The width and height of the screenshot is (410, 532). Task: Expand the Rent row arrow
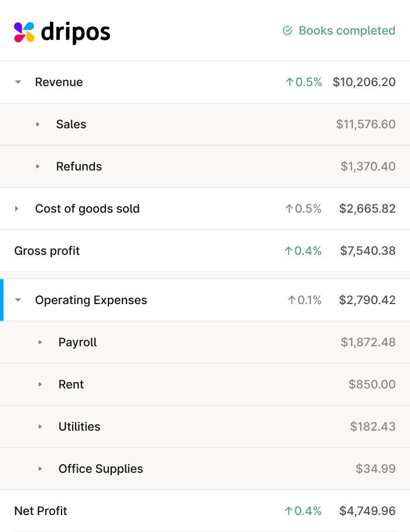(x=40, y=385)
